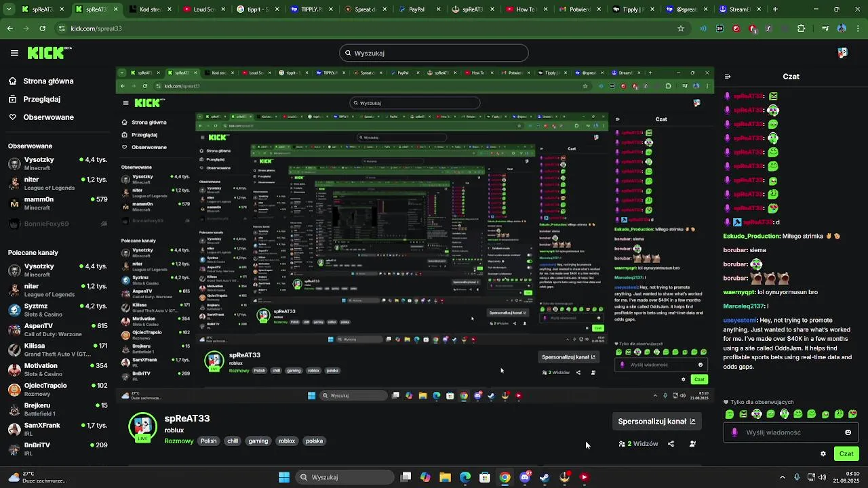Open recommended channel SamXFrank

point(57,429)
